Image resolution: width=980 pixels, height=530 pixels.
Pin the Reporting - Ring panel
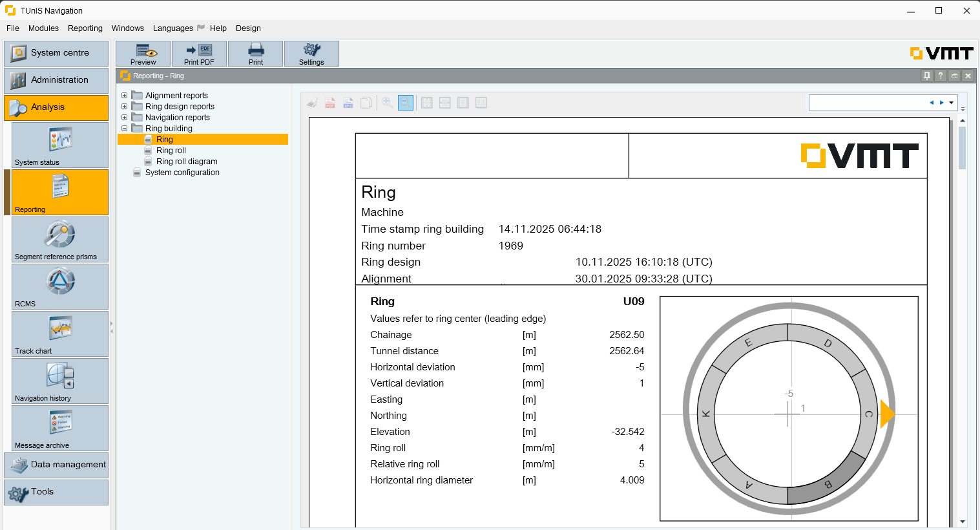click(x=927, y=76)
